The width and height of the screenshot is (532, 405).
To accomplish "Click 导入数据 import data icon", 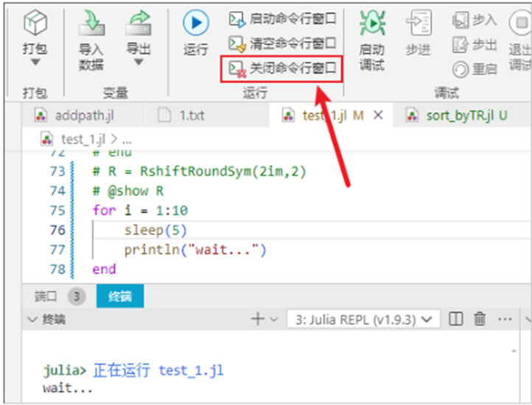I will pyautogui.click(x=91, y=23).
